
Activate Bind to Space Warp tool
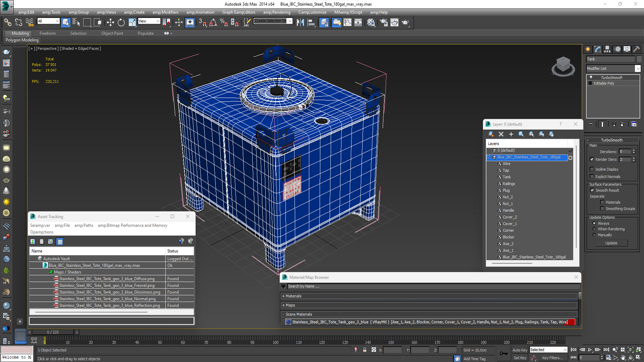(x=30, y=22)
